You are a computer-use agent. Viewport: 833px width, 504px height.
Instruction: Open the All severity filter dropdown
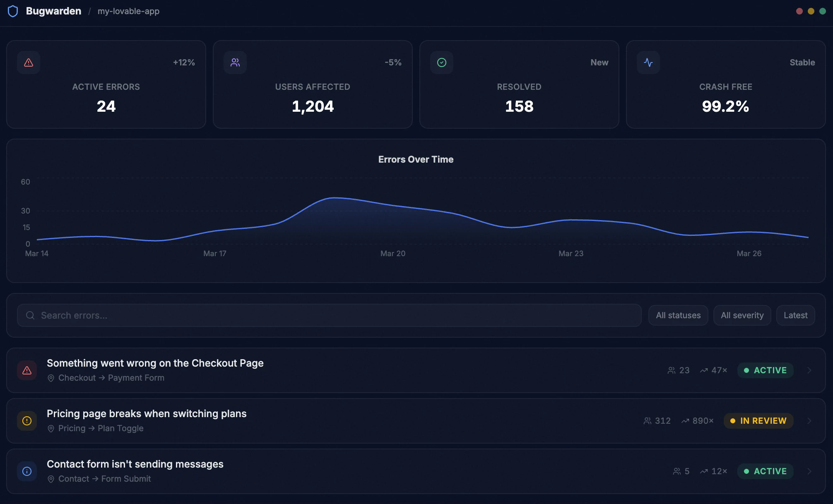[742, 315]
